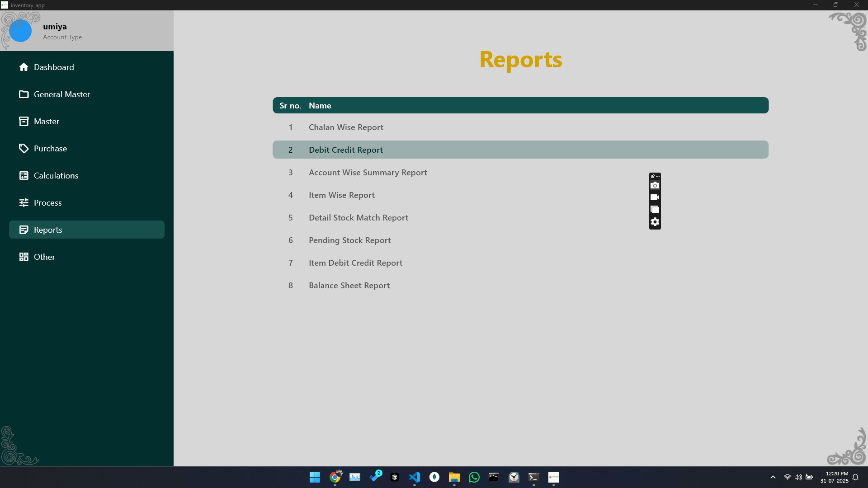
Task: Open the Pending Stock Report entry
Action: point(349,240)
